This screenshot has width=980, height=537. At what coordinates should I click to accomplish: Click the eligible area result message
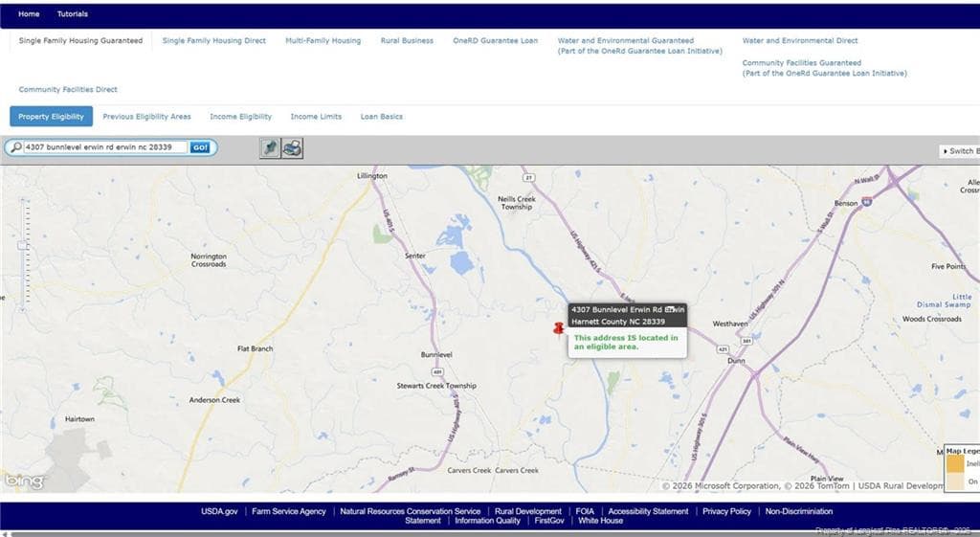pyautogui.click(x=626, y=342)
